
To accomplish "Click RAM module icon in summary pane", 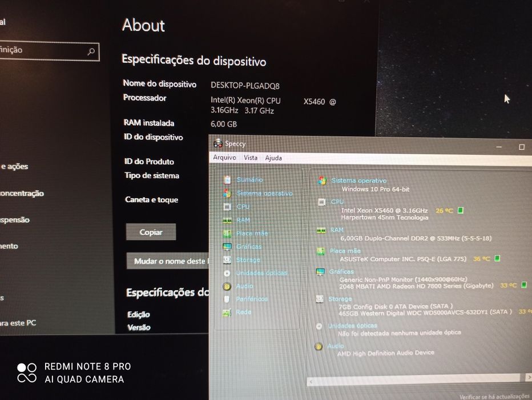I will click(321, 230).
